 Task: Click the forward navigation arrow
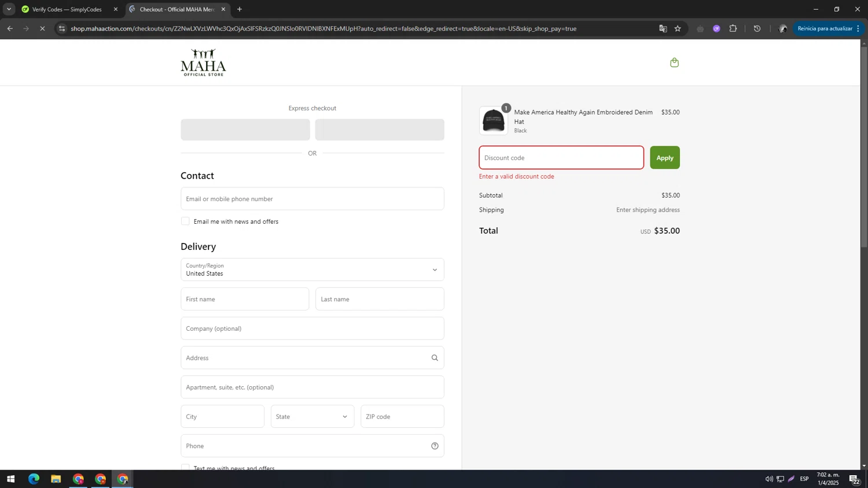pyautogui.click(x=26, y=28)
